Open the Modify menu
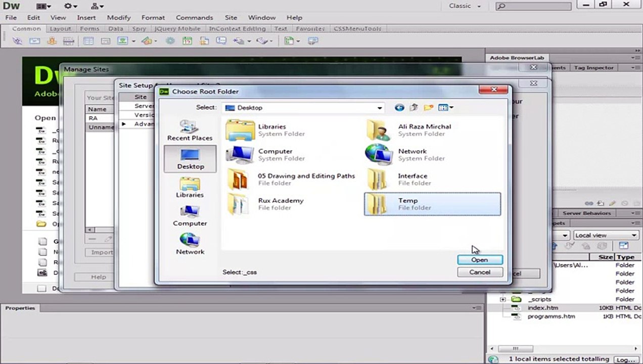643x364 pixels. pyautogui.click(x=119, y=17)
